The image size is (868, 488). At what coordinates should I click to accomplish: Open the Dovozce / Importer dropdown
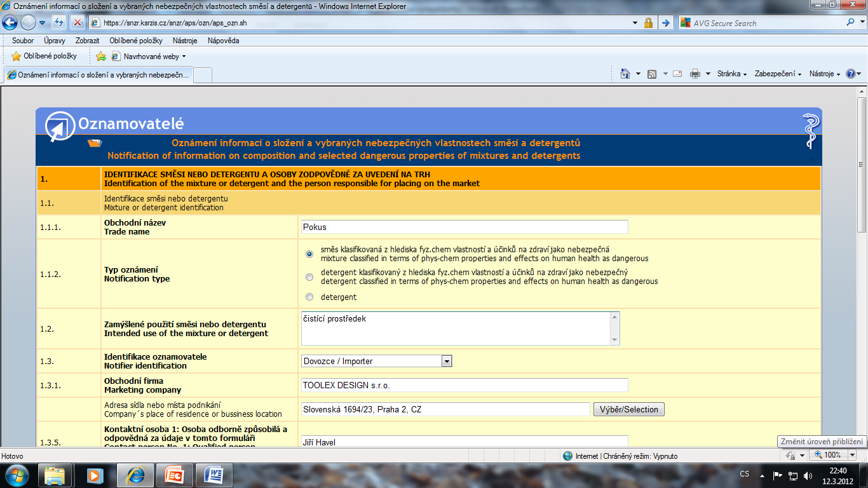[376, 361]
